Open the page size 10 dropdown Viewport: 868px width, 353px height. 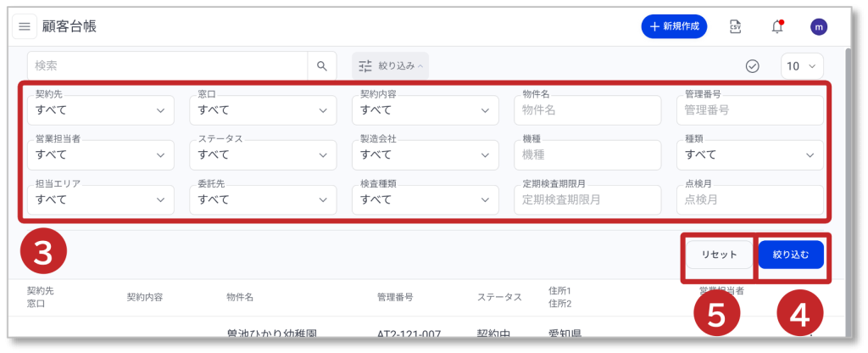point(802,66)
